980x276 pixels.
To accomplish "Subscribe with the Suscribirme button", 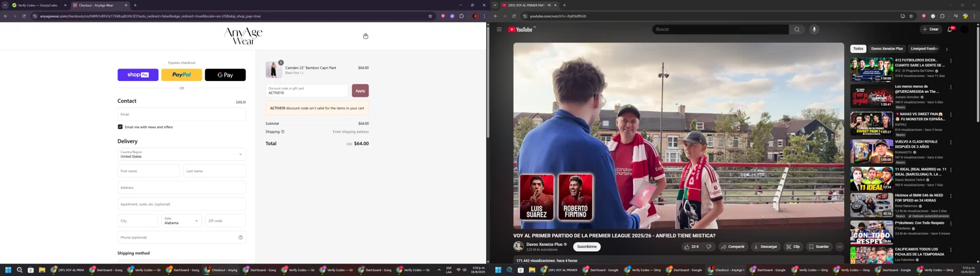I will (587, 247).
